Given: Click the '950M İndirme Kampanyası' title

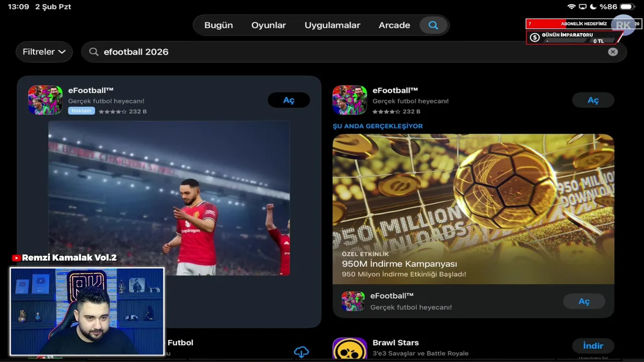Looking at the screenshot, I should pos(399,264).
